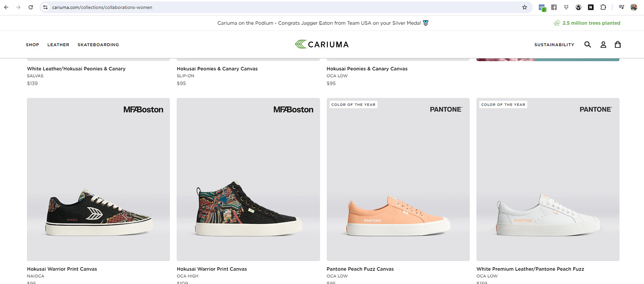Open the account profile icon

pos(603,45)
